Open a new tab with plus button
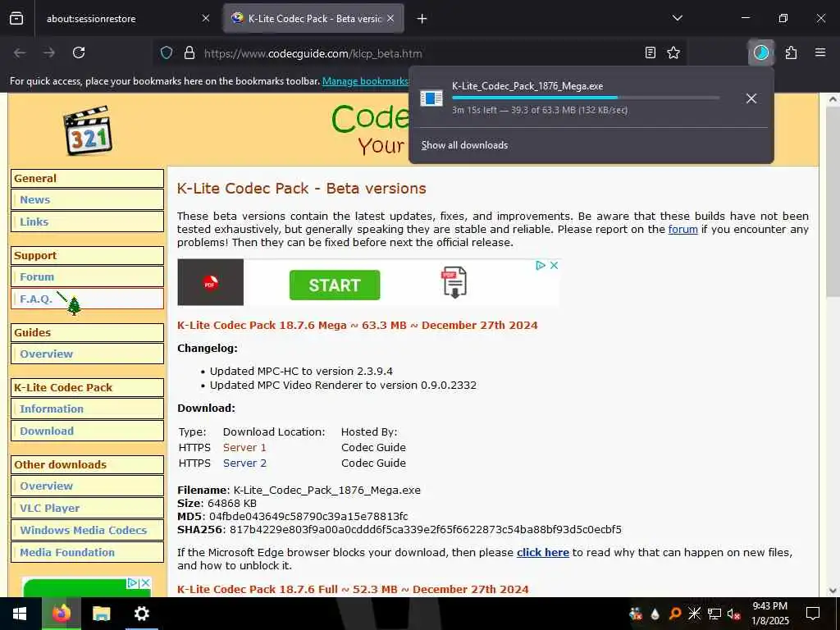840x630 pixels. (422, 19)
